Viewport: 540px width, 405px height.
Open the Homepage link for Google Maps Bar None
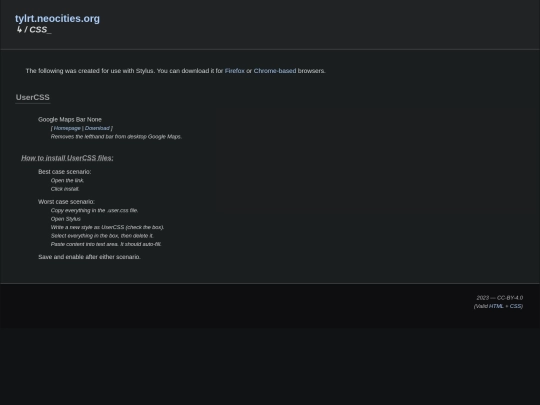click(x=67, y=128)
